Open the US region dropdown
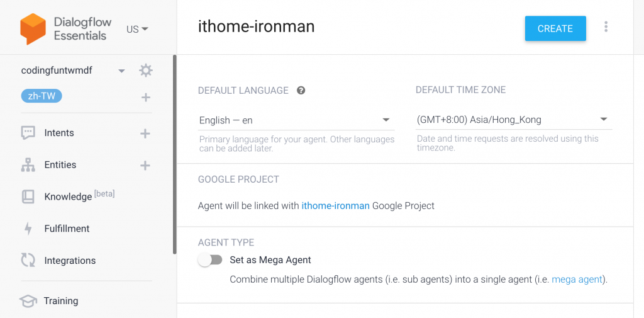The width and height of the screenshot is (644, 318). [x=137, y=30]
